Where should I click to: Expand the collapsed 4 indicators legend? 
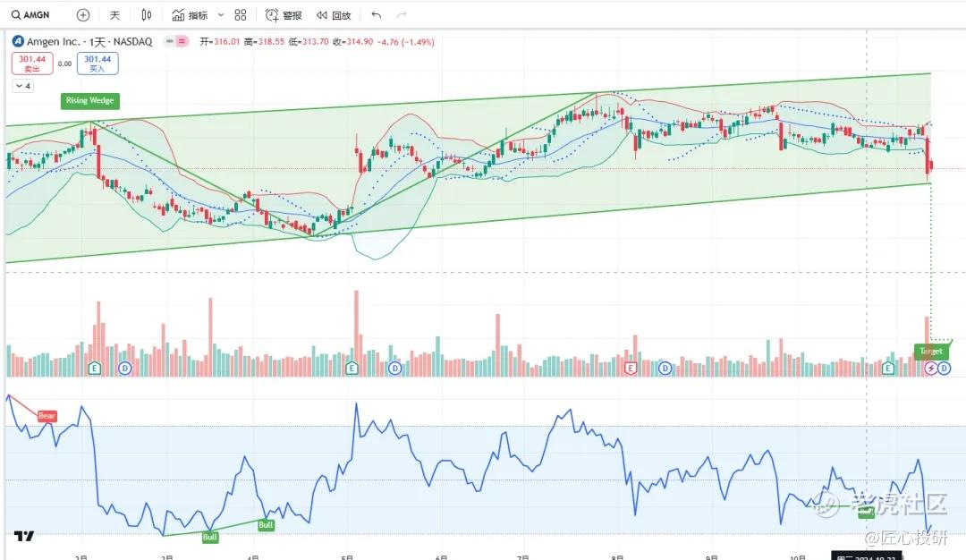23,86
